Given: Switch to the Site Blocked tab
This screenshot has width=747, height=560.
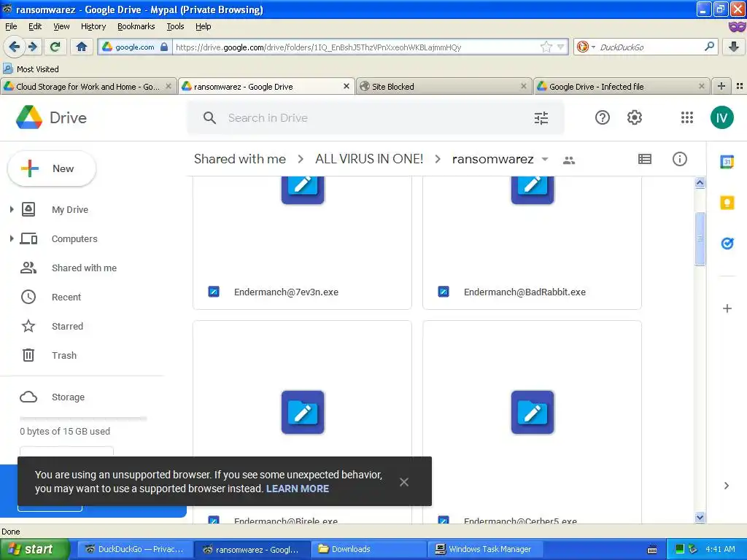Looking at the screenshot, I should coord(443,86).
